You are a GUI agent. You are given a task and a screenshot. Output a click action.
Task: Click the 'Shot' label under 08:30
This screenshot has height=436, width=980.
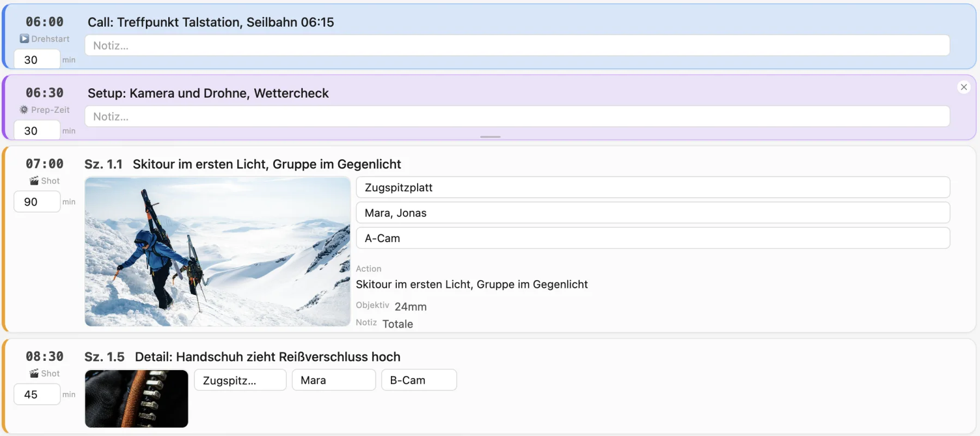tap(51, 373)
